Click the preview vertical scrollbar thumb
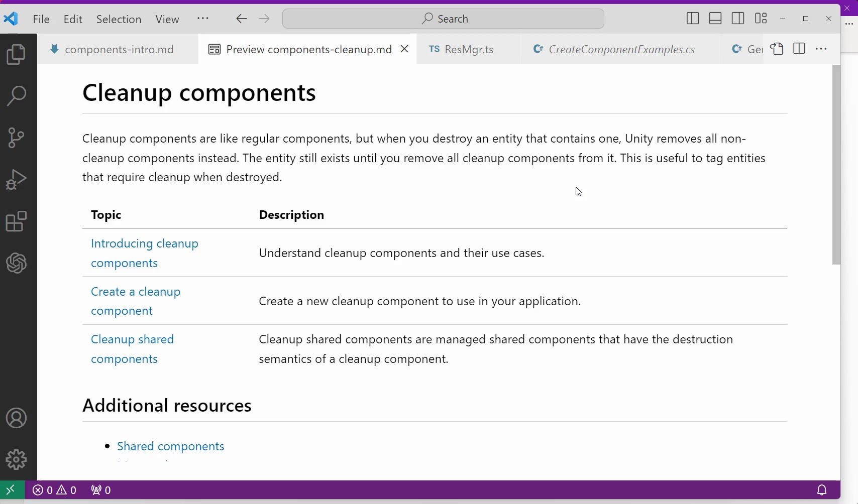The width and height of the screenshot is (858, 504). click(x=836, y=165)
